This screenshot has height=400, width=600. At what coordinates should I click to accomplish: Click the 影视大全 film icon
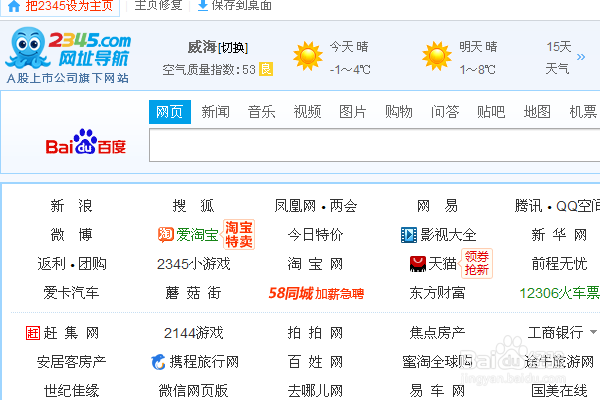[x=409, y=235]
